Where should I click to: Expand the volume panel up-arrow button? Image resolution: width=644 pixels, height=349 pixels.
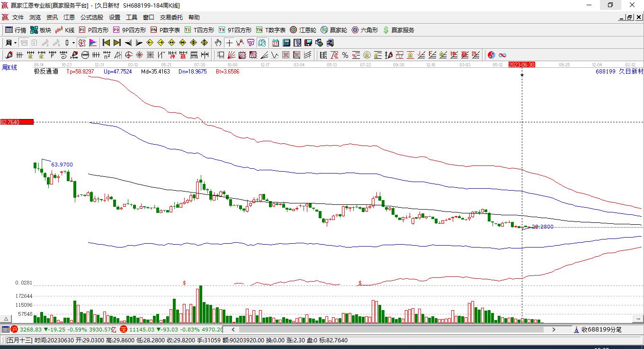7,319
